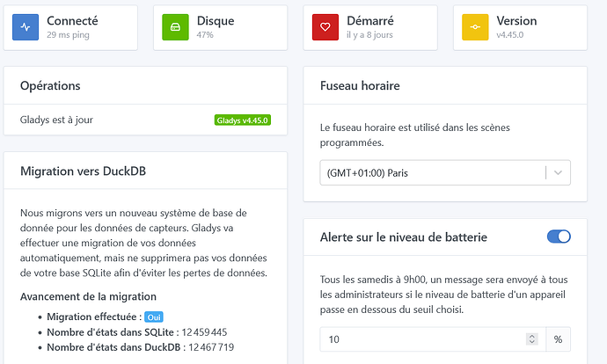Click the 'Migration vers DuckDB' heading
The image size is (607, 364).
(83, 171)
